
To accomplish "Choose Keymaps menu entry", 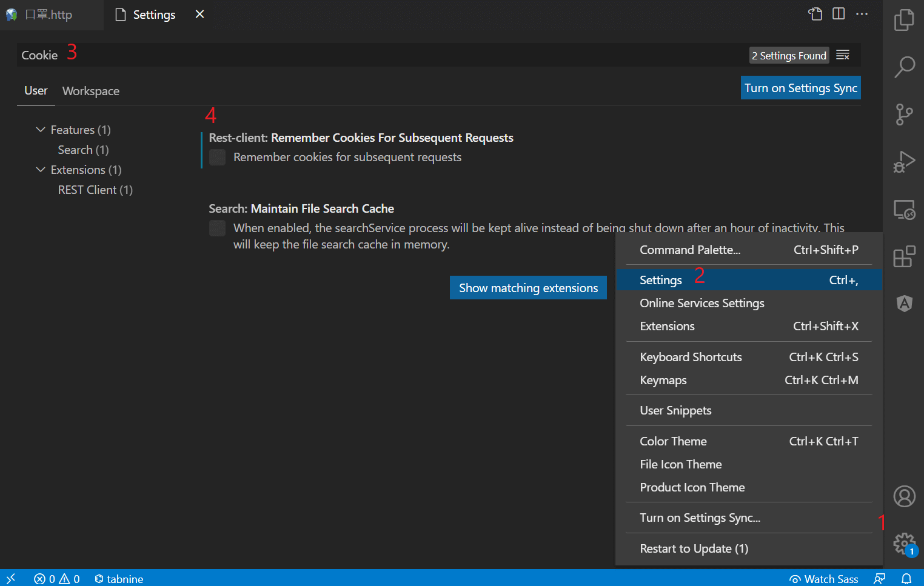I will 749,380.
